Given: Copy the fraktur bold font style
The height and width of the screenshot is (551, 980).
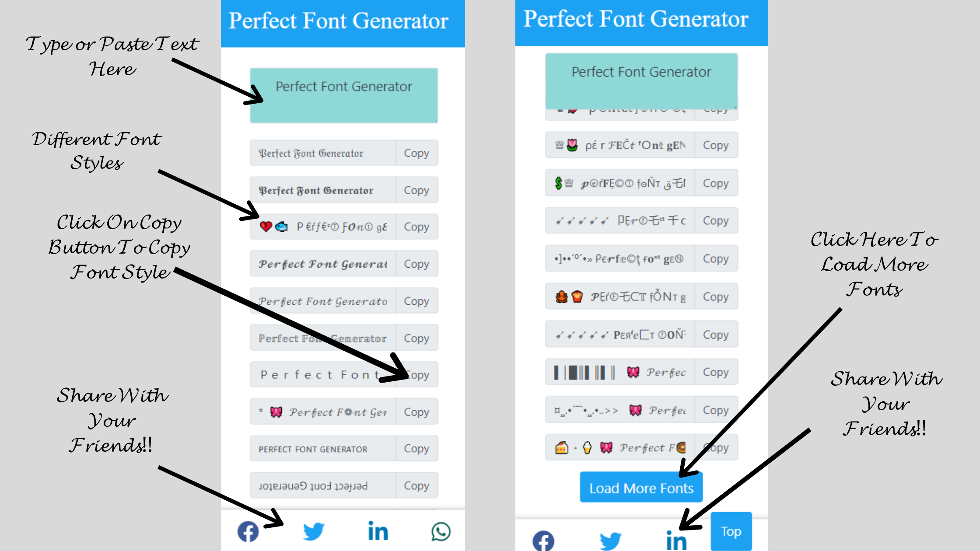Looking at the screenshot, I should click(416, 190).
